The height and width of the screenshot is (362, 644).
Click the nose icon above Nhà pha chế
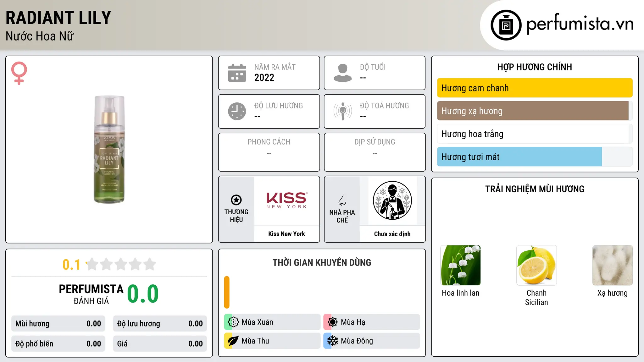(x=342, y=200)
